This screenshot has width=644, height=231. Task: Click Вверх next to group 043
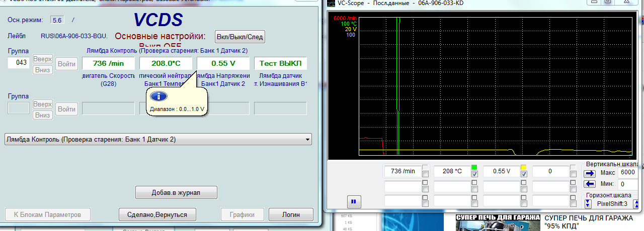[x=43, y=59]
